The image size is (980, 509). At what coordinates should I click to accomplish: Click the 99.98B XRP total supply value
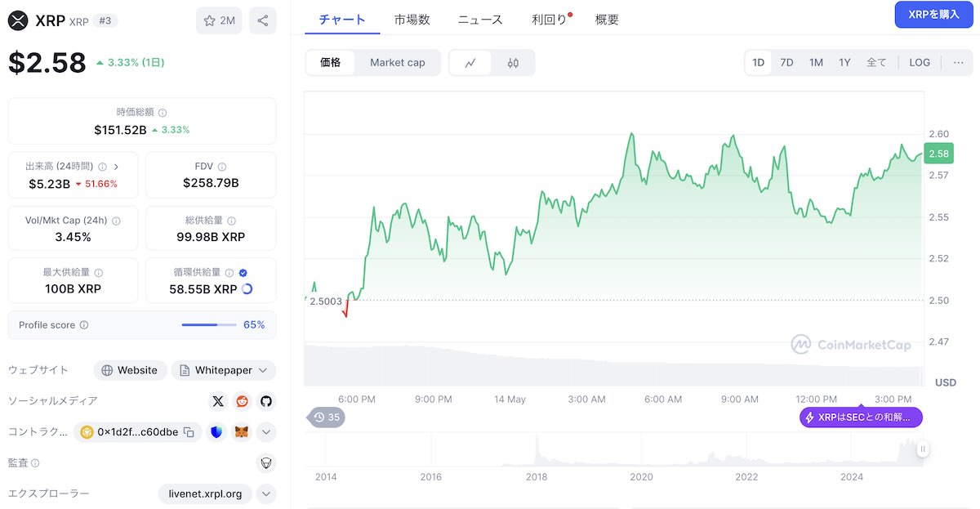(x=211, y=237)
